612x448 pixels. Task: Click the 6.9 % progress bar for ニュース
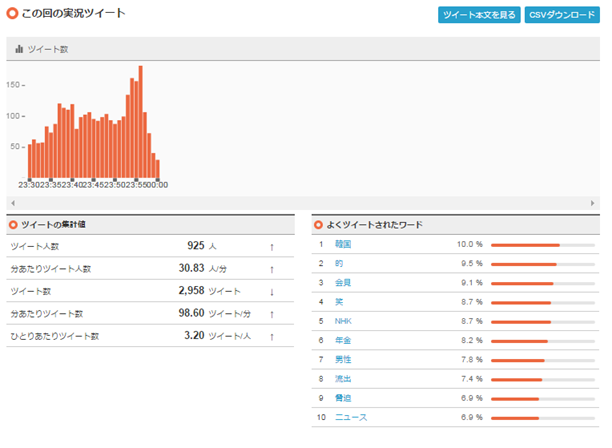pos(543,418)
